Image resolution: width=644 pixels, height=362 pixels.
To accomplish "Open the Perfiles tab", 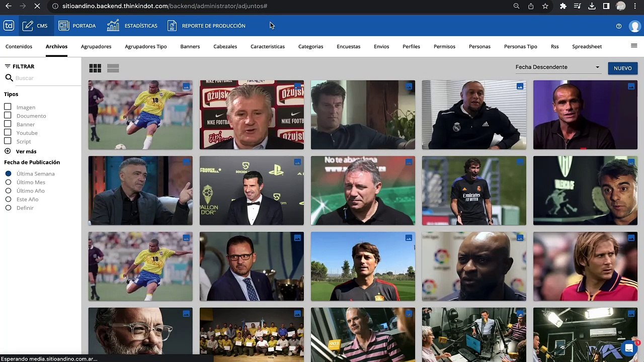I will point(411,46).
